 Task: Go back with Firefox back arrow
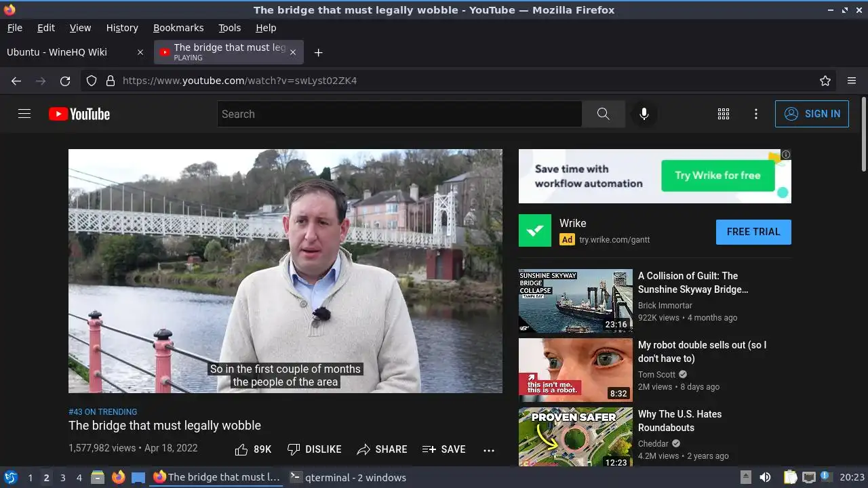(x=16, y=81)
